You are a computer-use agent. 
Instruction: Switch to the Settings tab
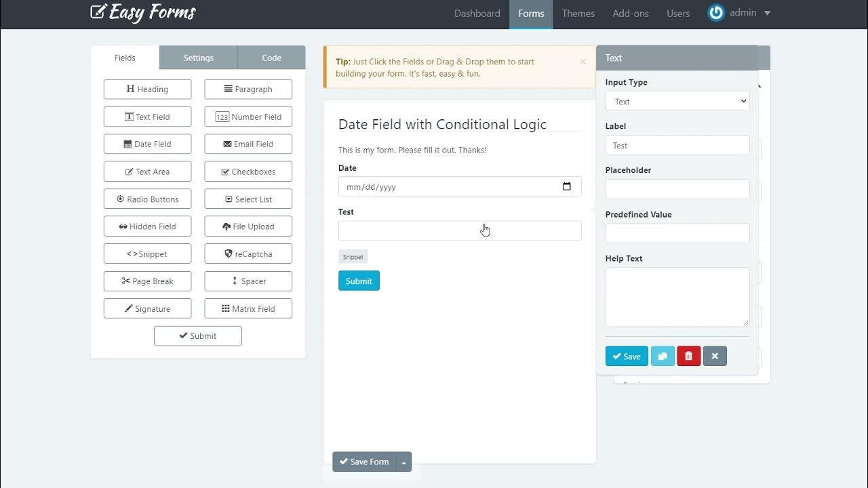click(198, 58)
